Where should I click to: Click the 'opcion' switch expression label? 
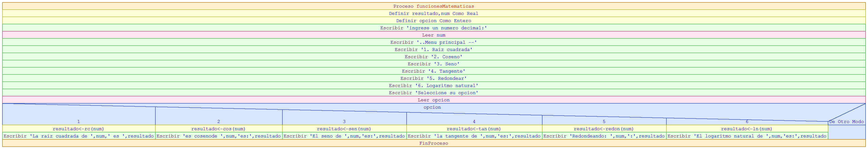click(x=432, y=107)
